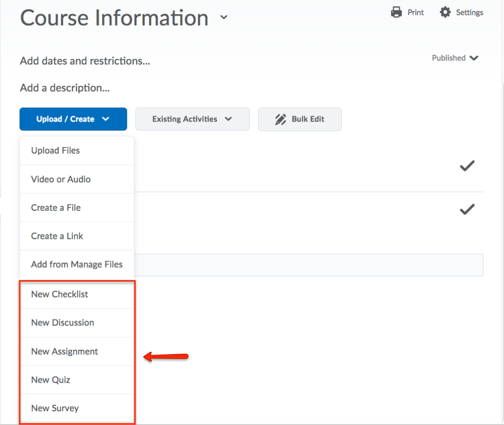Select Create a File option
The width and height of the screenshot is (504, 425).
coord(56,208)
